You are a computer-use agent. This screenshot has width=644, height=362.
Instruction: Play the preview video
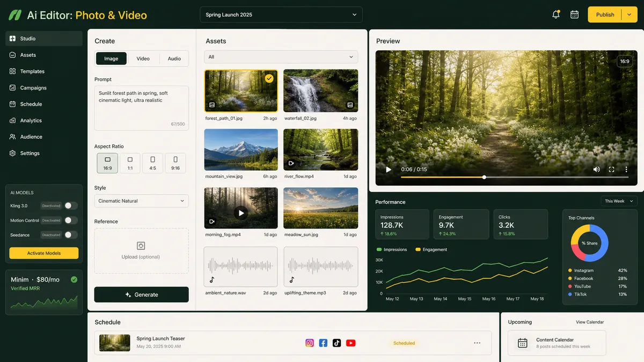pyautogui.click(x=389, y=169)
